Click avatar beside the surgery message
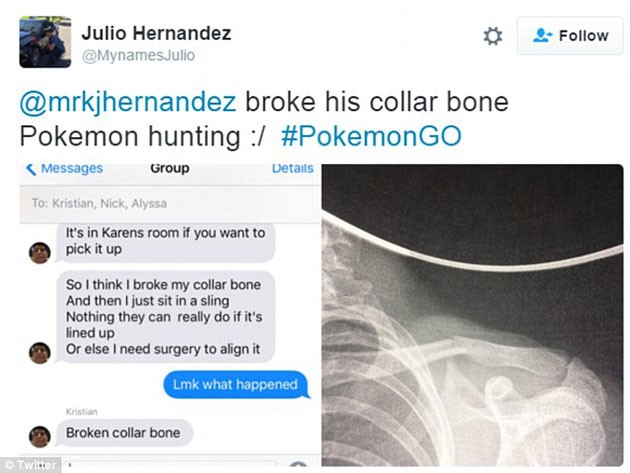This screenshot has width=630, height=473. [39, 352]
